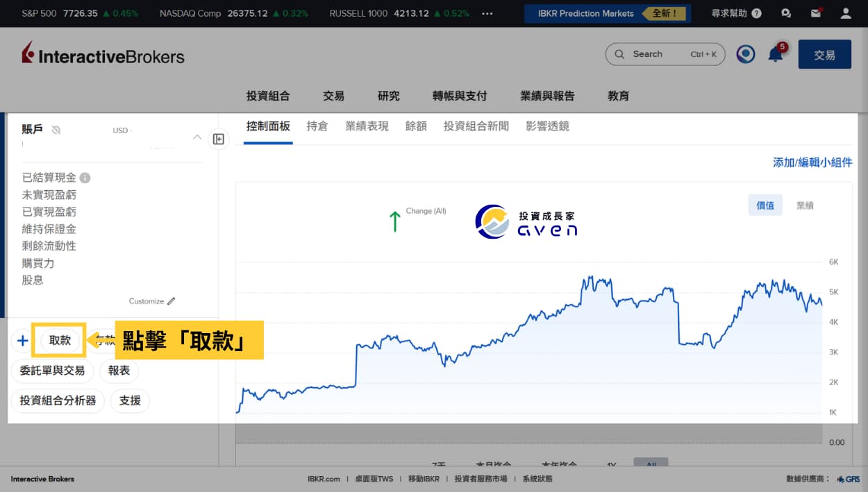Open the 教育 main menu
Screen dimensions: 868x492
coord(619,96)
